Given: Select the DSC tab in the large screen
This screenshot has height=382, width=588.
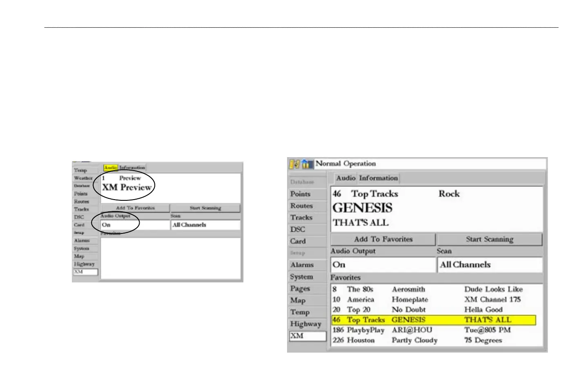Looking at the screenshot, I should (308, 230).
